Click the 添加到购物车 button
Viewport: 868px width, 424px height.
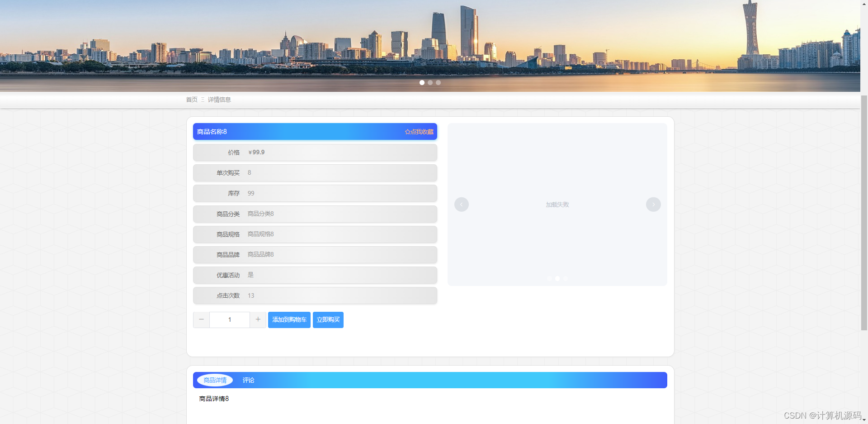[x=289, y=319]
